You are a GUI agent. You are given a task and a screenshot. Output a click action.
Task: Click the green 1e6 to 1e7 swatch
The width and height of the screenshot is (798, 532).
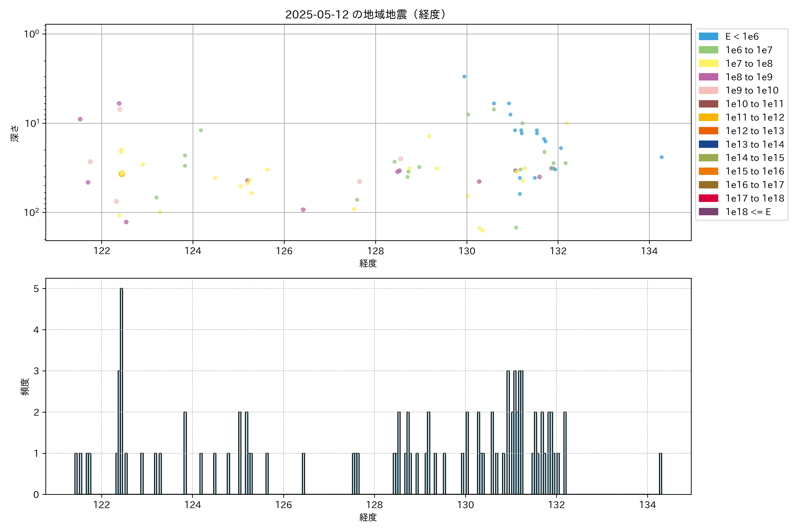[x=708, y=50]
